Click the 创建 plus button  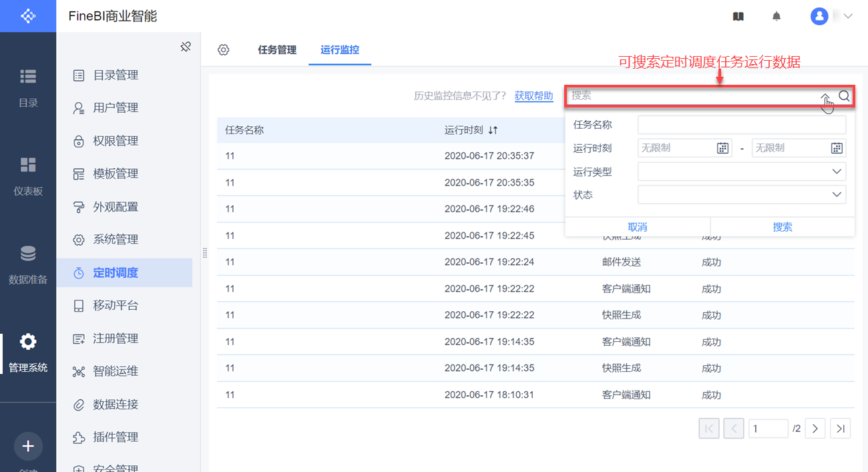pyautogui.click(x=28, y=447)
